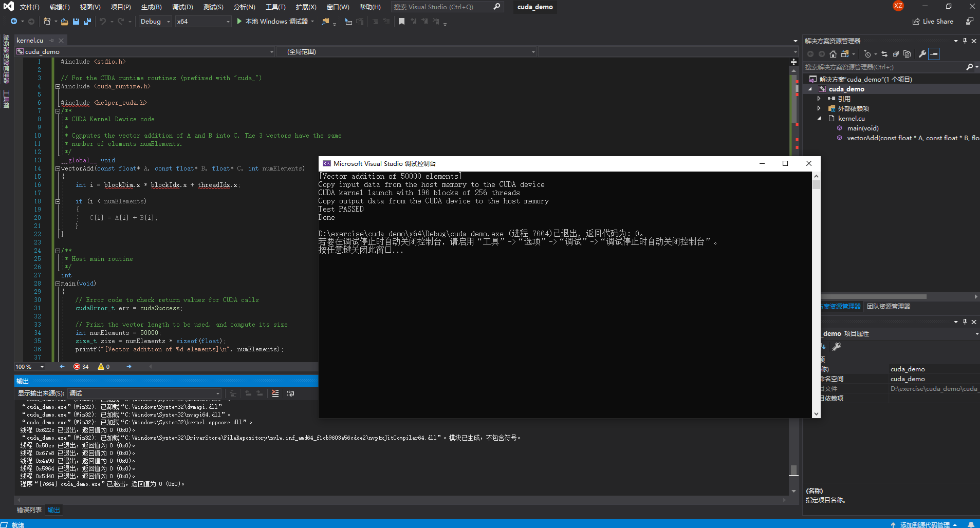Switch to the 错误列表 tab
980x528 pixels.
[29, 510]
